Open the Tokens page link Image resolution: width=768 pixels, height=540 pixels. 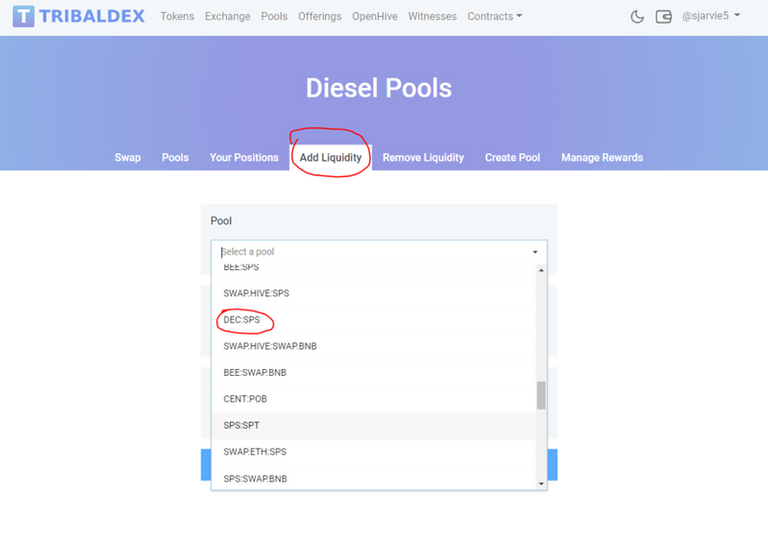pyautogui.click(x=177, y=16)
